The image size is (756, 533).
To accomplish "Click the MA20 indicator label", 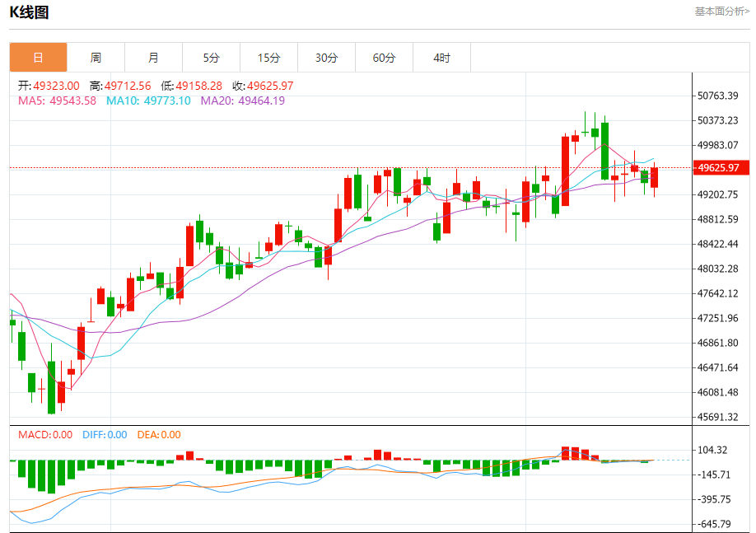I will 242,101.
